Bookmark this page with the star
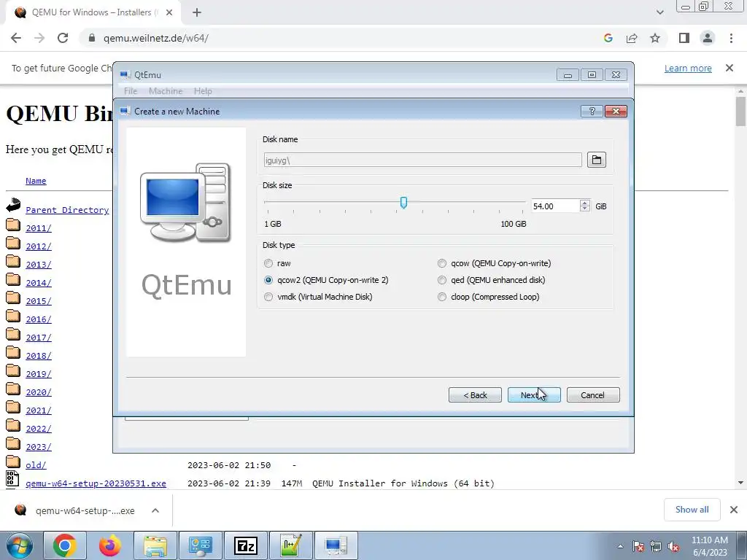 655,38
